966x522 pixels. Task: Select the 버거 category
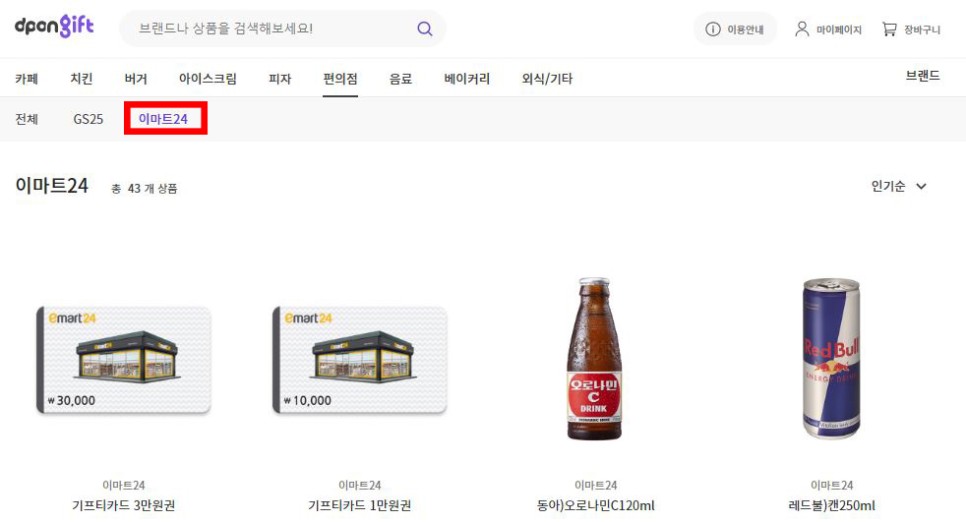[x=136, y=78]
